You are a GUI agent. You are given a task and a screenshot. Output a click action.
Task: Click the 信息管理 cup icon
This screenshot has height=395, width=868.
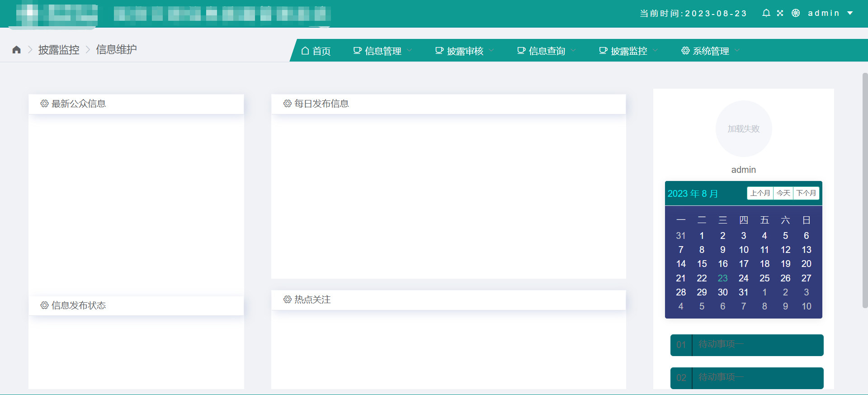[357, 51]
